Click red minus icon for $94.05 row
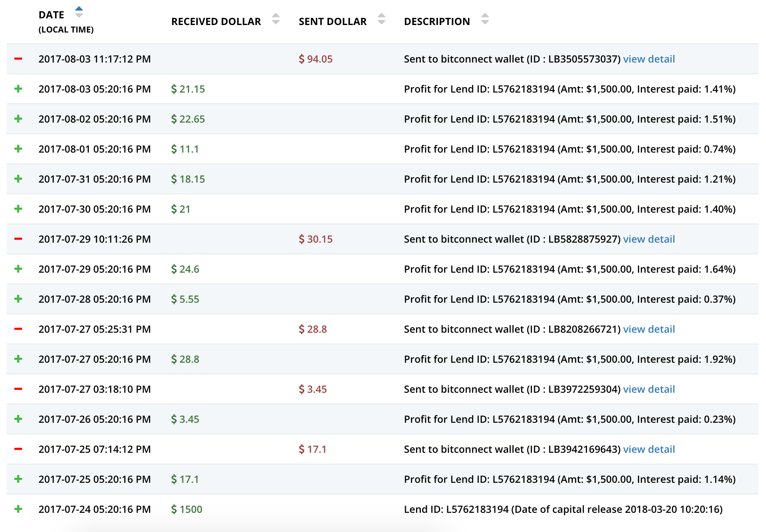 pyautogui.click(x=18, y=59)
